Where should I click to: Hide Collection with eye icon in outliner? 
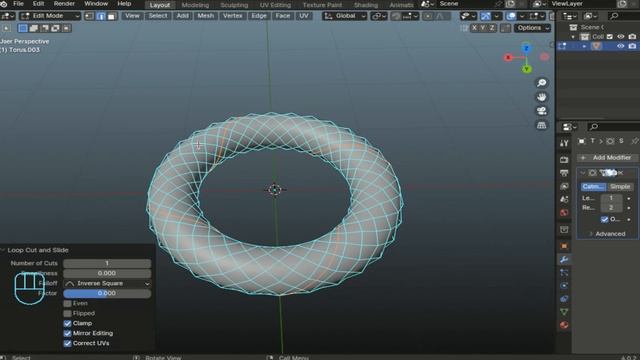621,37
